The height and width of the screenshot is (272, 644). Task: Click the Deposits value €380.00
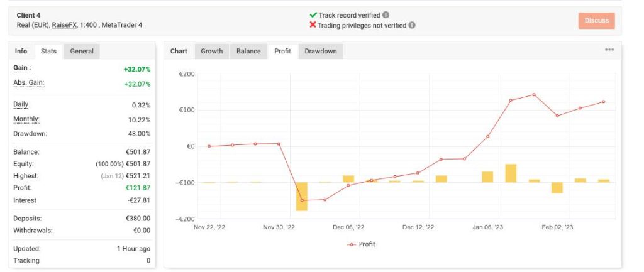(x=138, y=219)
